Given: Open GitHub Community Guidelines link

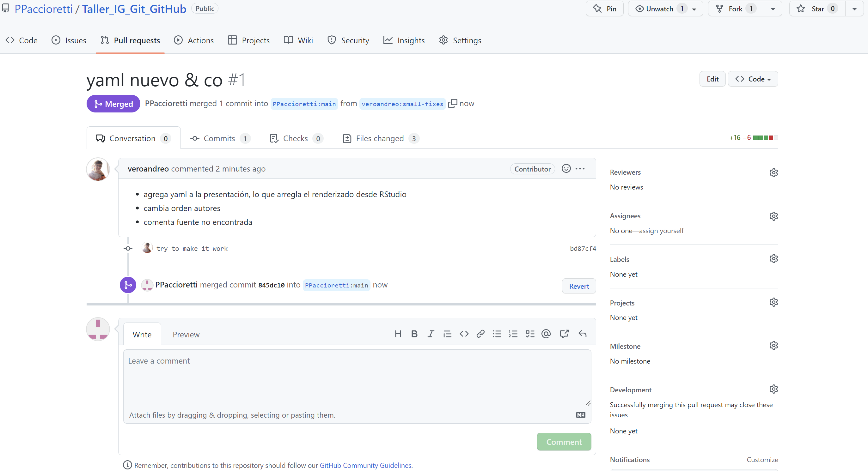Looking at the screenshot, I should pyautogui.click(x=365, y=465).
